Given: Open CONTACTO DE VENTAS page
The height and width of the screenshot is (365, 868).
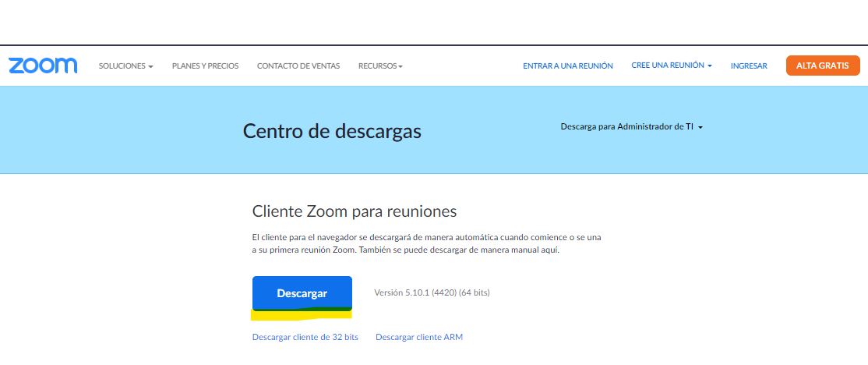Looking at the screenshot, I should point(298,66).
